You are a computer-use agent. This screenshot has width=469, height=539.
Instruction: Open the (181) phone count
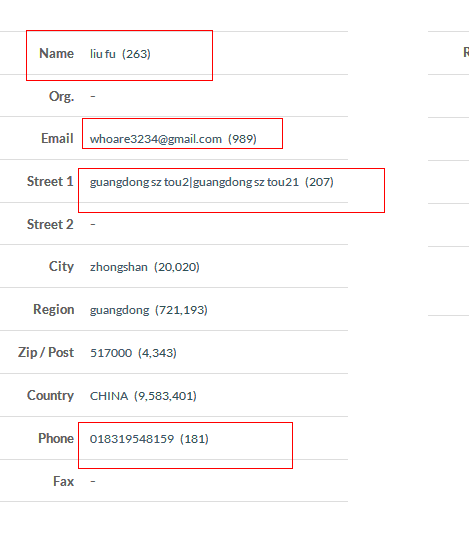tap(194, 439)
